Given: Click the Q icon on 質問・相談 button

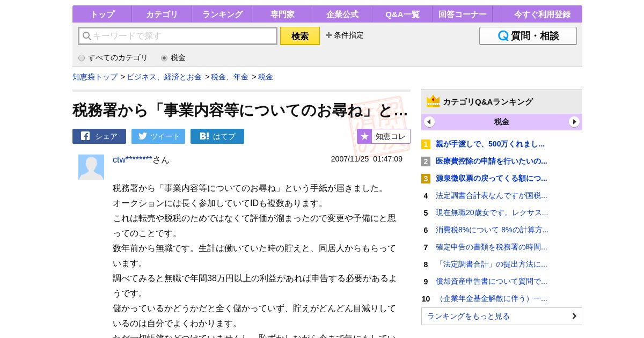Looking at the screenshot, I should tap(503, 36).
